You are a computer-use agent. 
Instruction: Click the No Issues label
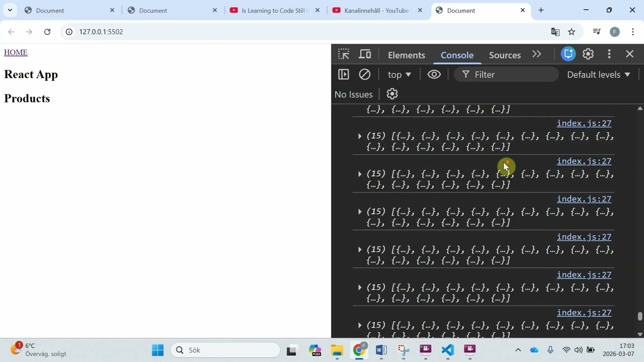[354, 94]
